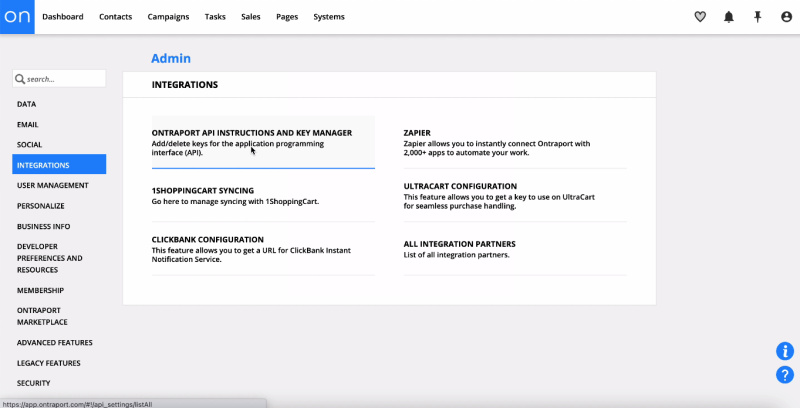The width and height of the screenshot is (800, 408).
Task: Select MEMBERSHIP in the sidebar
Action: coord(40,290)
